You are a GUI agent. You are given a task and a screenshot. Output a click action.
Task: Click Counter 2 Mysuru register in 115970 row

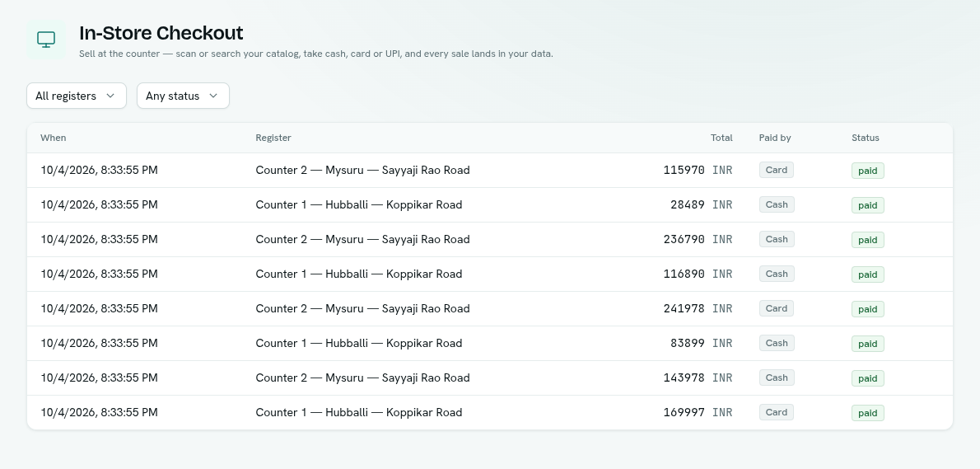362,170
